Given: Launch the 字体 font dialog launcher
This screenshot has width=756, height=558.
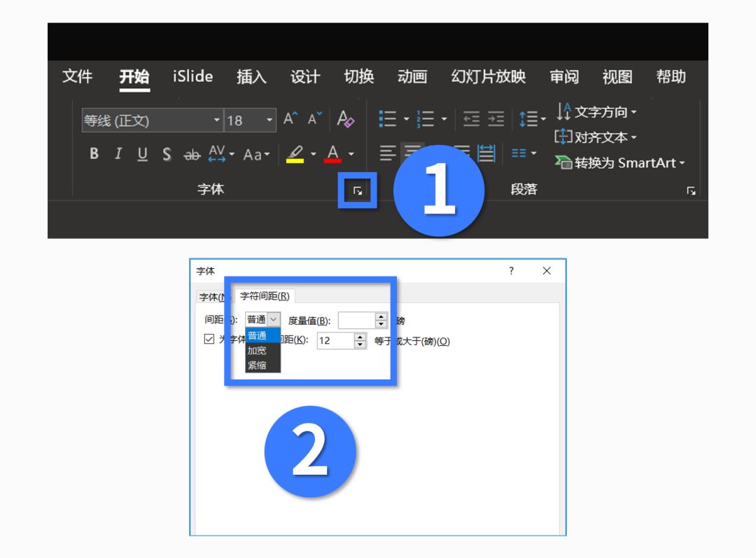Looking at the screenshot, I should pyautogui.click(x=358, y=190).
